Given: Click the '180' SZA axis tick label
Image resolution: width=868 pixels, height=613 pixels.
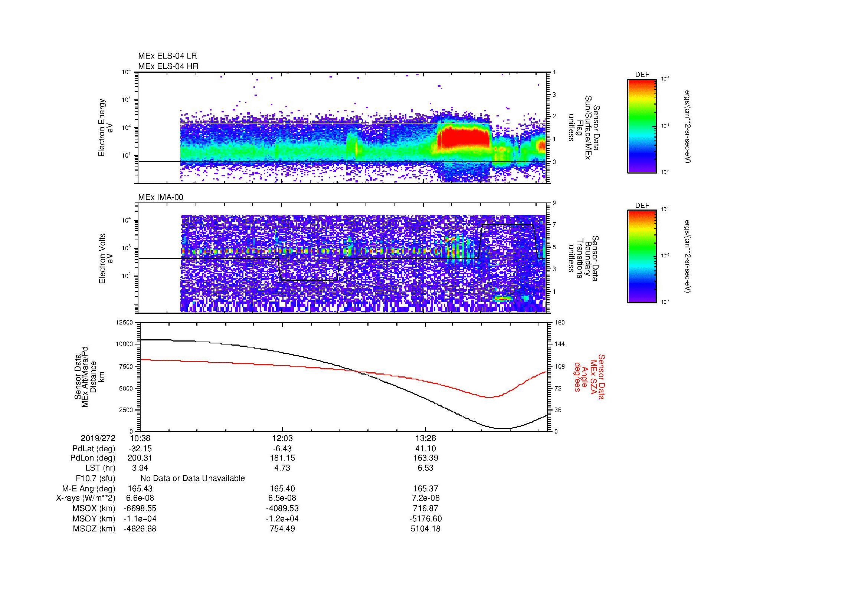Looking at the screenshot, I should pos(559,322).
